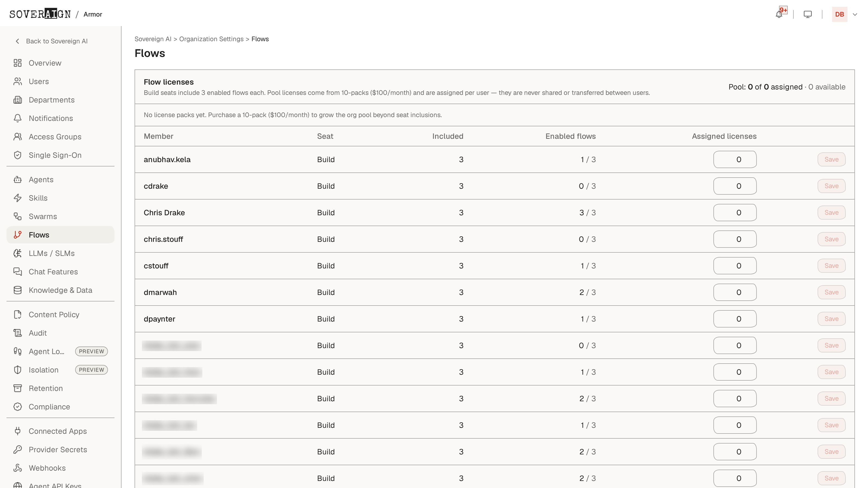Click the Skills lightning icon
Screen dimensions: 868x488
click(x=18, y=198)
